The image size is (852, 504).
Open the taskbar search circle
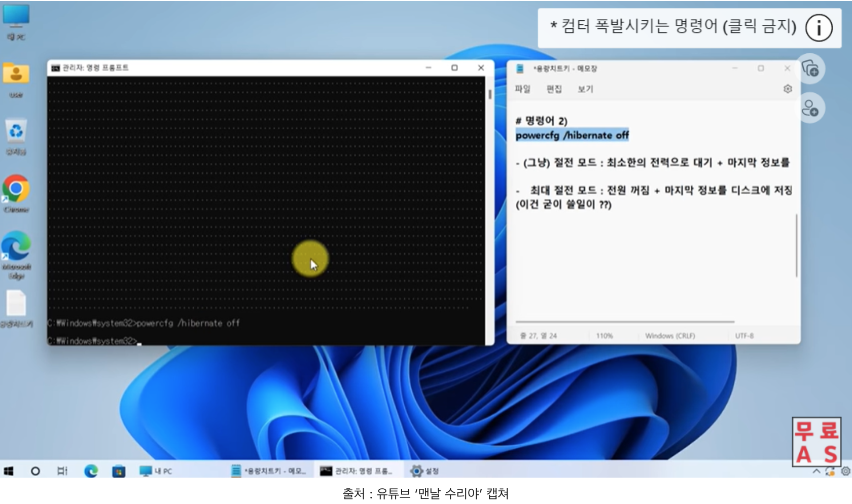[35, 471]
